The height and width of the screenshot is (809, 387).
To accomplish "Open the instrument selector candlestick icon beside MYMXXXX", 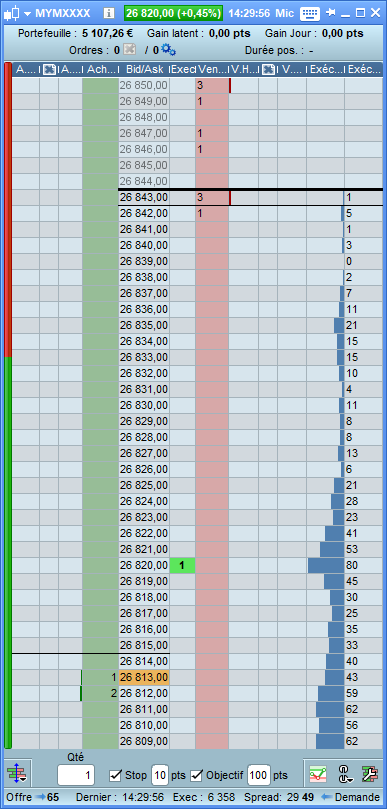I will tap(12, 13).
